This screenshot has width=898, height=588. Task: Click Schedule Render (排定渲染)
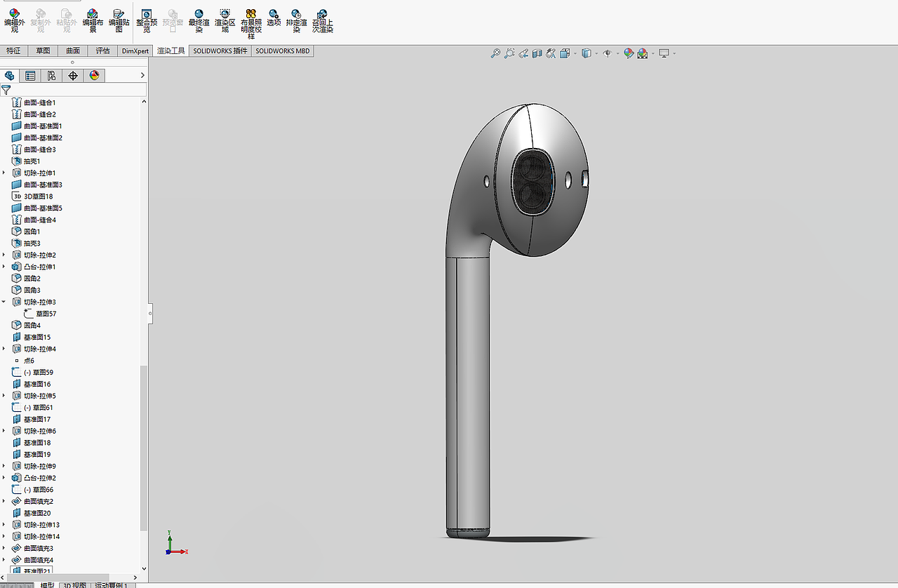[x=297, y=20]
